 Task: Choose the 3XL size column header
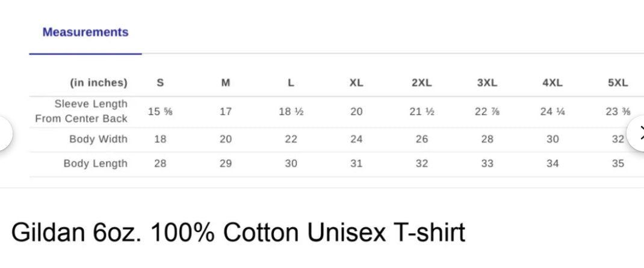click(487, 83)
